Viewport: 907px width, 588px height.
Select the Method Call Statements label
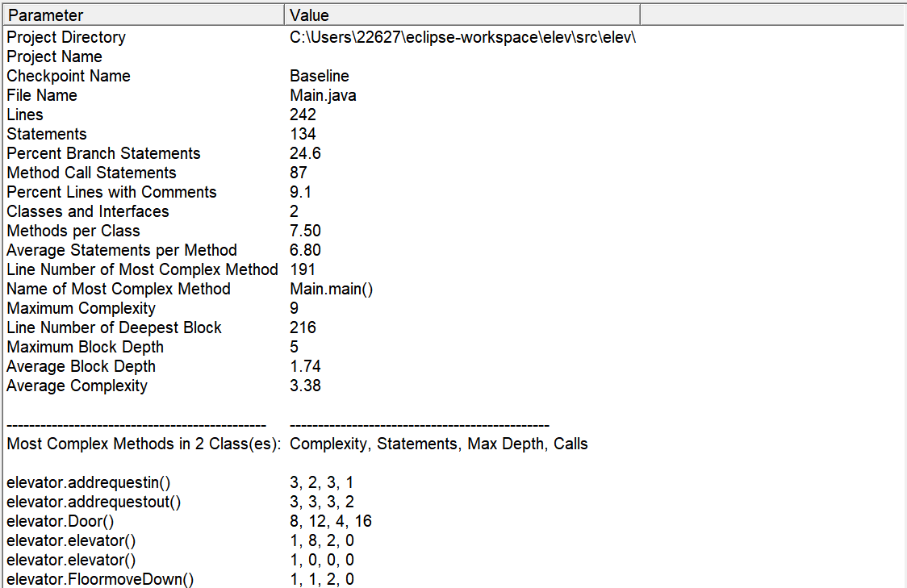pyautogui.click(x=91, y=173)
